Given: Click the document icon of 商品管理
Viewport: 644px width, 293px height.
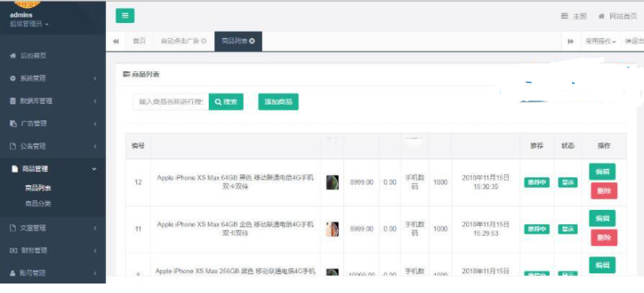Looking at the screenshot, I should 15,169.
